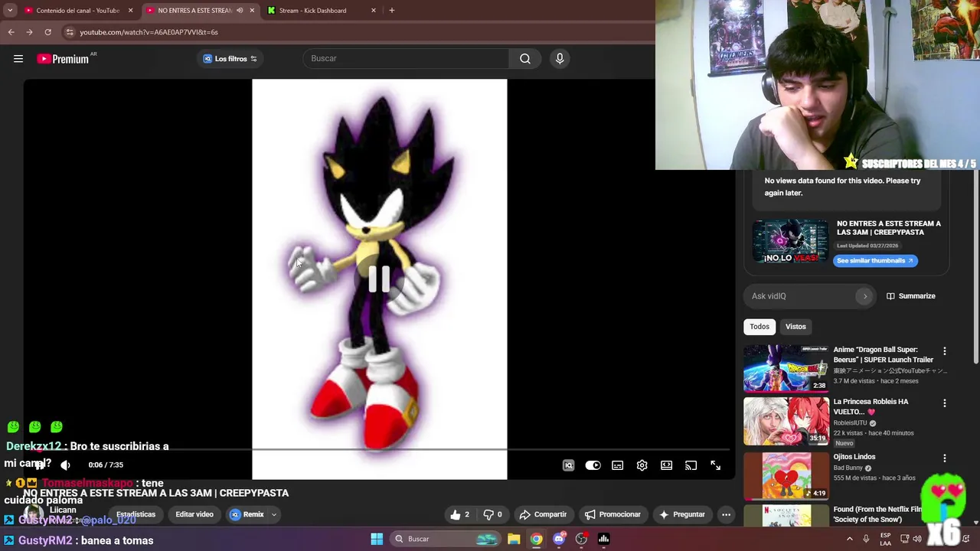Open the Los filtros vidIQ dropdown

click(230, 59)
